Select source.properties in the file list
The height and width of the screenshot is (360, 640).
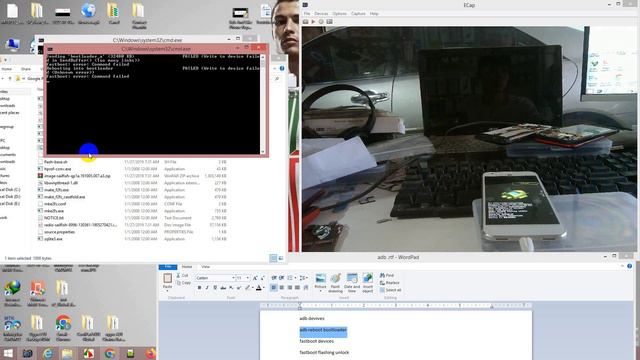59,232
